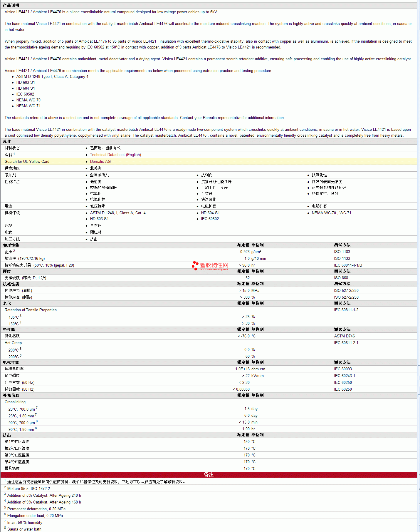The width and height of the screenshot is (420, 532).
Task: Select the ISO 1183 test method cell
Action: 342,252
